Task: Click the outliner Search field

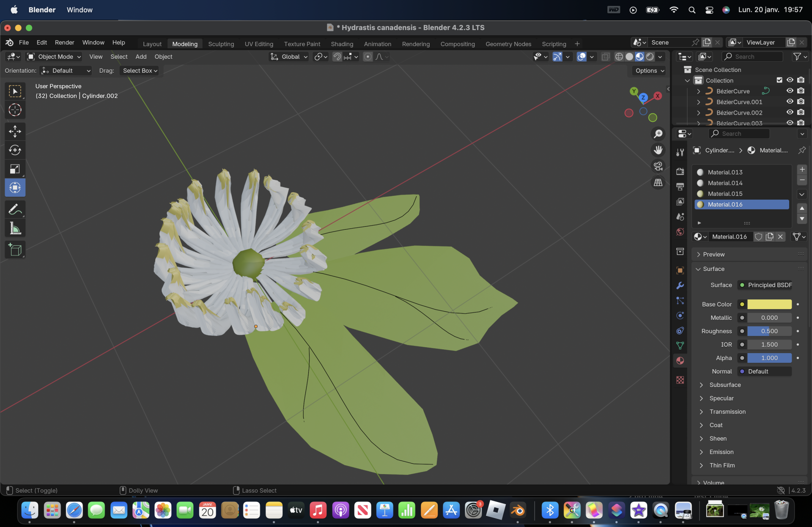Action: 752,57
